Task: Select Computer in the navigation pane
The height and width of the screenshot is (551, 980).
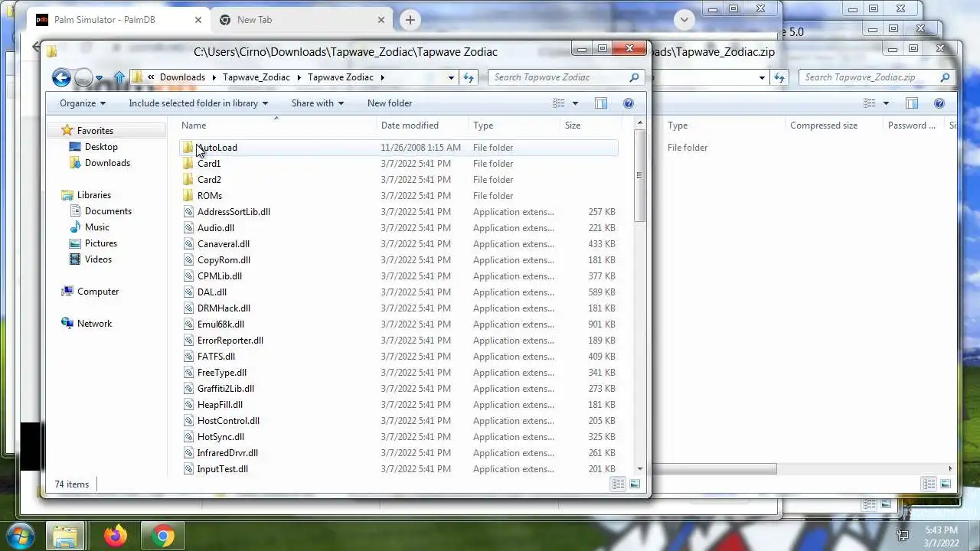Action: point(98,292)
